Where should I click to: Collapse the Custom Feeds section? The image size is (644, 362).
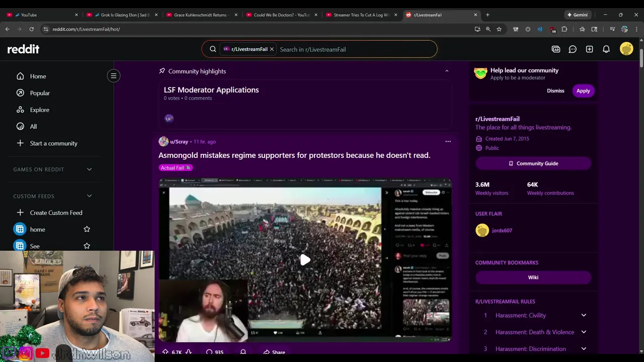(89, 196)
